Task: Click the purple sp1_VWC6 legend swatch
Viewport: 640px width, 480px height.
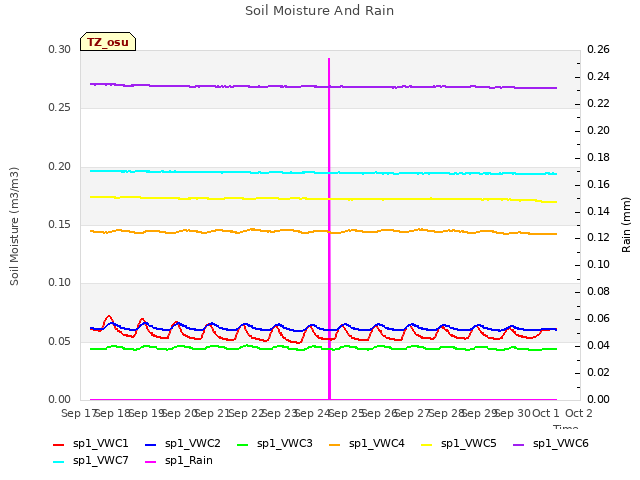Action: 519,445
